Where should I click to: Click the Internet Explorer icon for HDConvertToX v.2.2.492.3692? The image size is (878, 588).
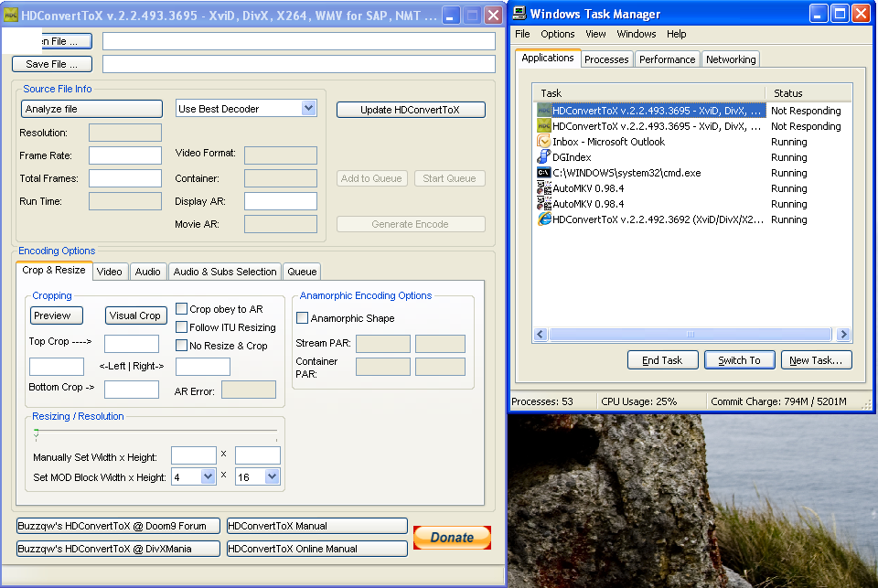coord(543,219)
